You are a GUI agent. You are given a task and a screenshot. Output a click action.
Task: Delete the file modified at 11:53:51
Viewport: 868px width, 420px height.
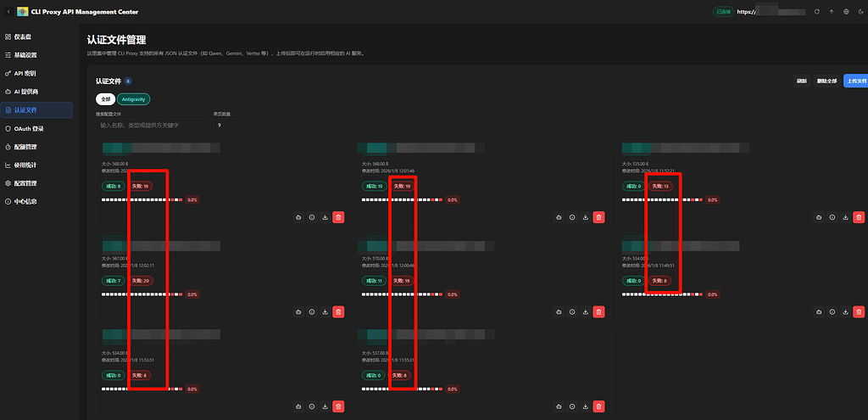click(338, 406)
